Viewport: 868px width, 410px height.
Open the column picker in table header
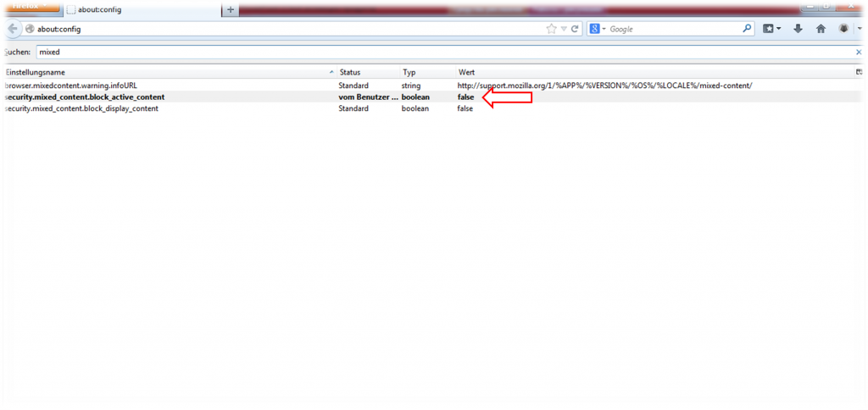coord(860,72)
